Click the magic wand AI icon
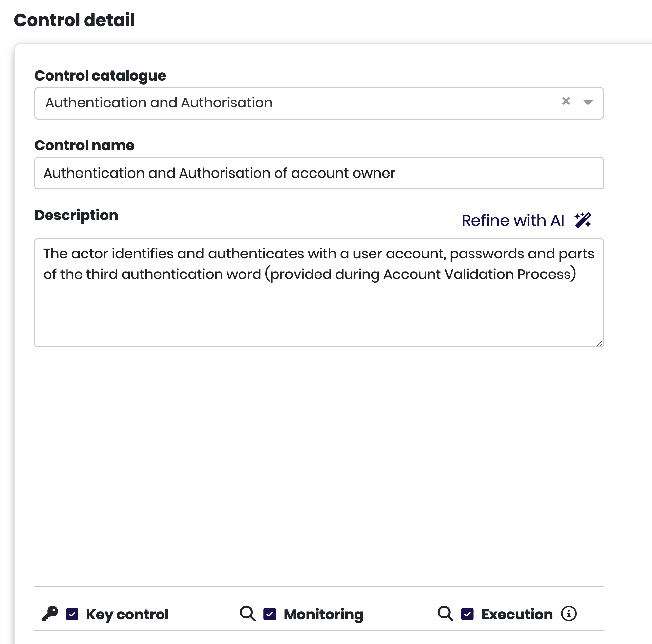Screen dimensions: 652x644 click(x=583, y=220)
